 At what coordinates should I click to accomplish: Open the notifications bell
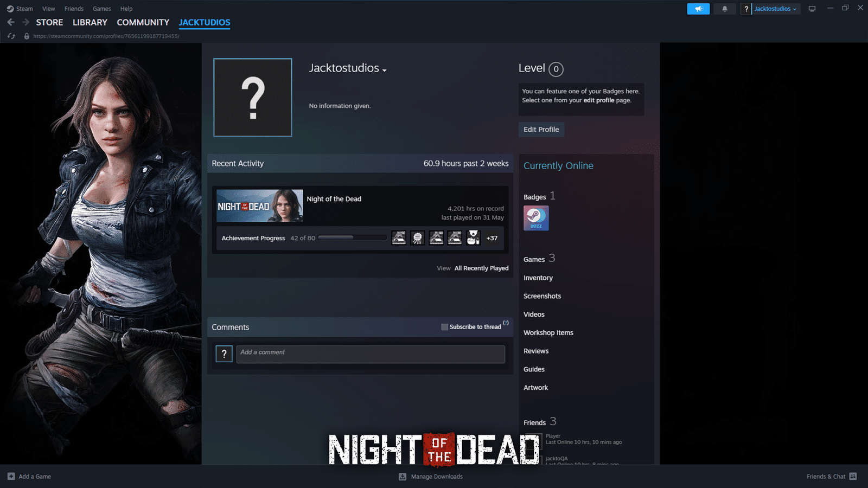[725, 9]
